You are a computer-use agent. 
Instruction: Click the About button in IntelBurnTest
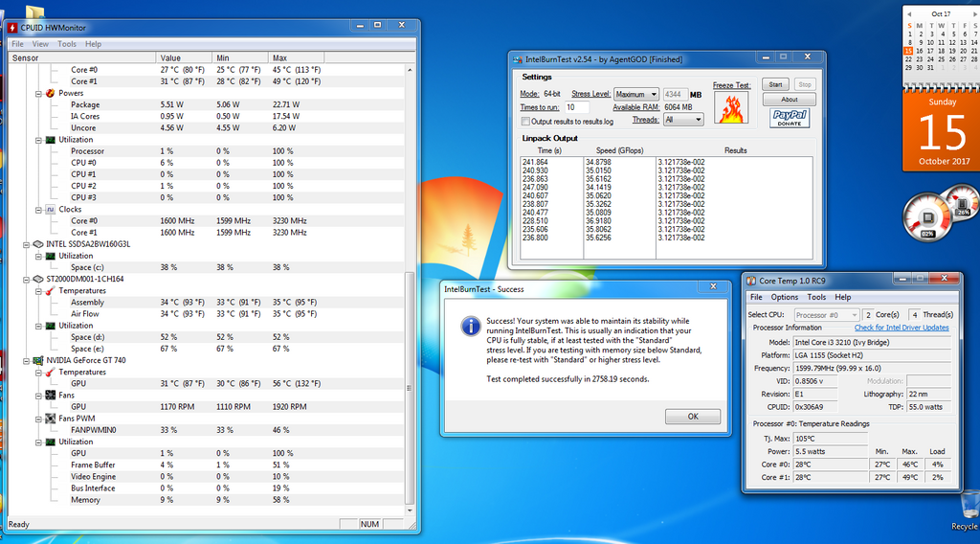coord(789,100)
